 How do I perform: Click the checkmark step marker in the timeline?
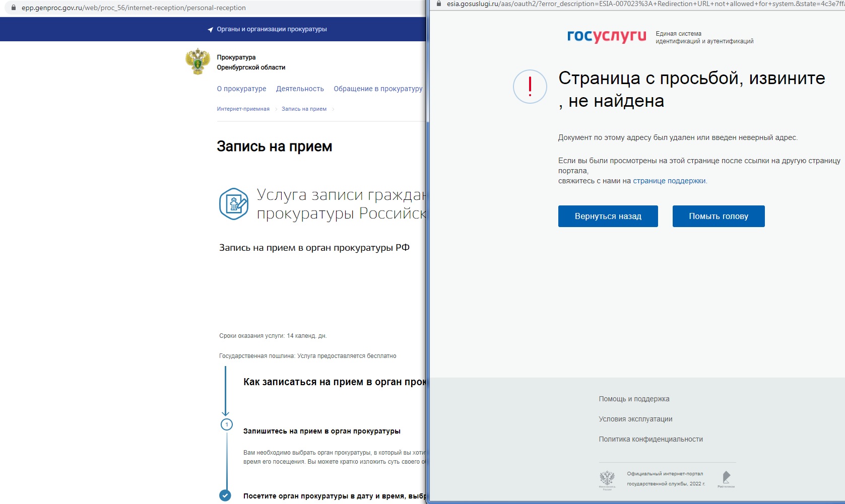(x=225, y=495)
